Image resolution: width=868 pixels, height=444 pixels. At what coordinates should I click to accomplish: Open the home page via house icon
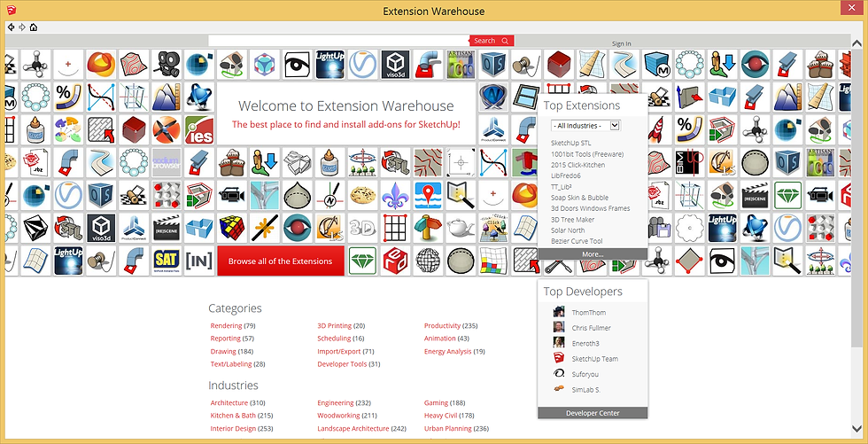click(34, 27)
